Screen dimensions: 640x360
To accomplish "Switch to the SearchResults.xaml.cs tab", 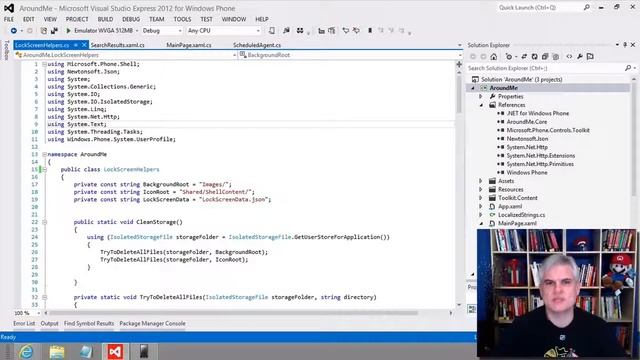I will [x=118, y=45].
